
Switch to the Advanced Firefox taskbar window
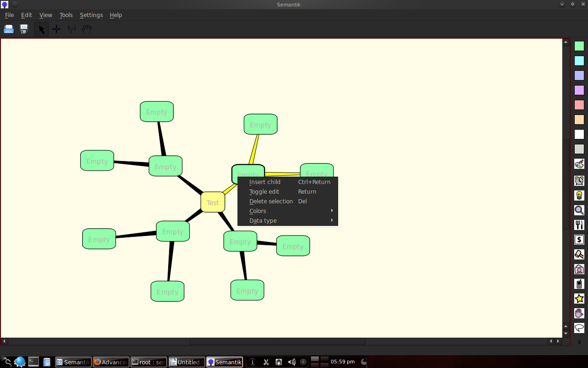pyautogui.click(x=111, y=362)
